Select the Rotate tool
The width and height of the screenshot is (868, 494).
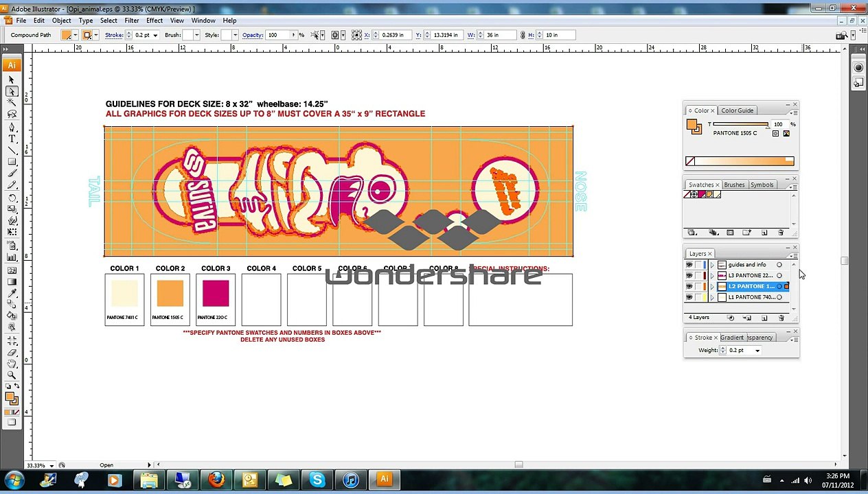(12, 198)
